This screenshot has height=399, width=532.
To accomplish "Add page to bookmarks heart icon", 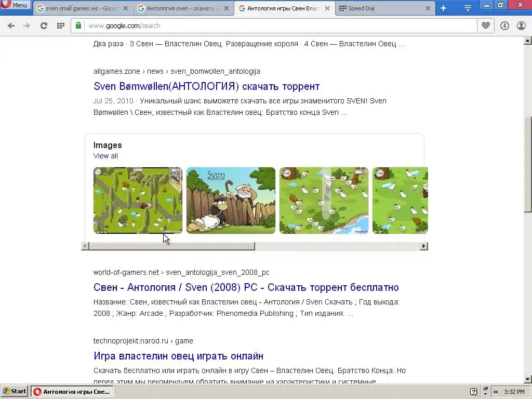I will click(486, 25).
